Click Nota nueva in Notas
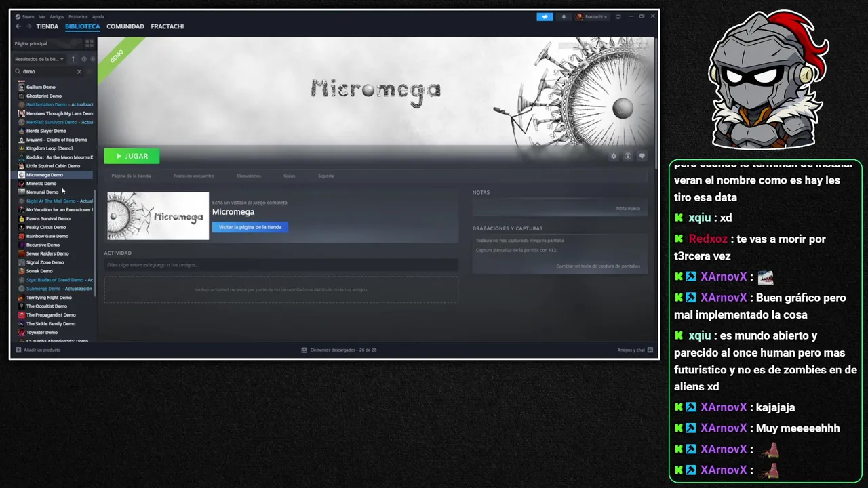The height and width of the screenshot is (488, 868). tap(628, 208)
